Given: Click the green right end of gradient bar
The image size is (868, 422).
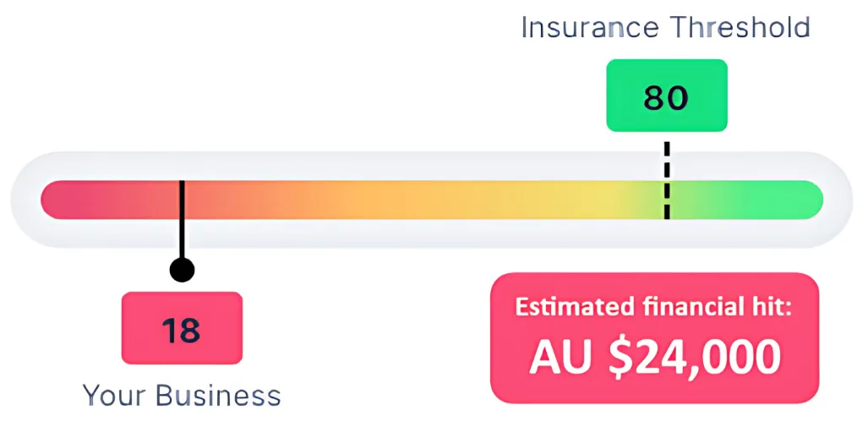Looking at the screenshot, I should click(x=786, y=200).
